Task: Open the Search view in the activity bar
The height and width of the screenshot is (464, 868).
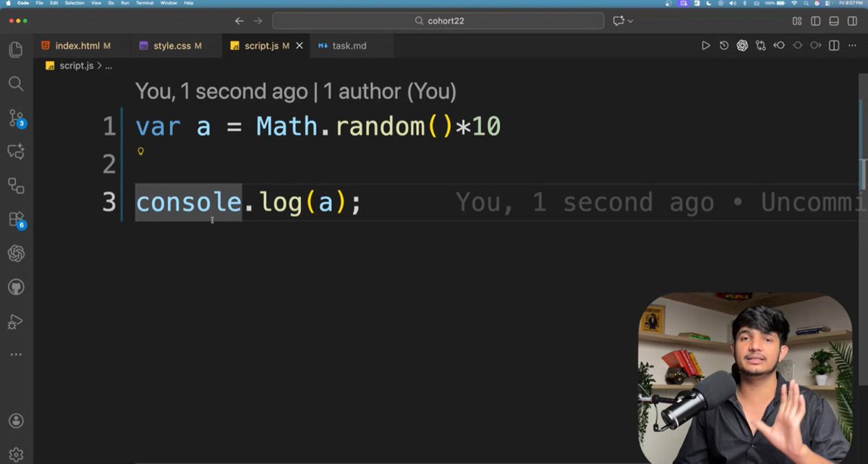Action: click(16, 84)
